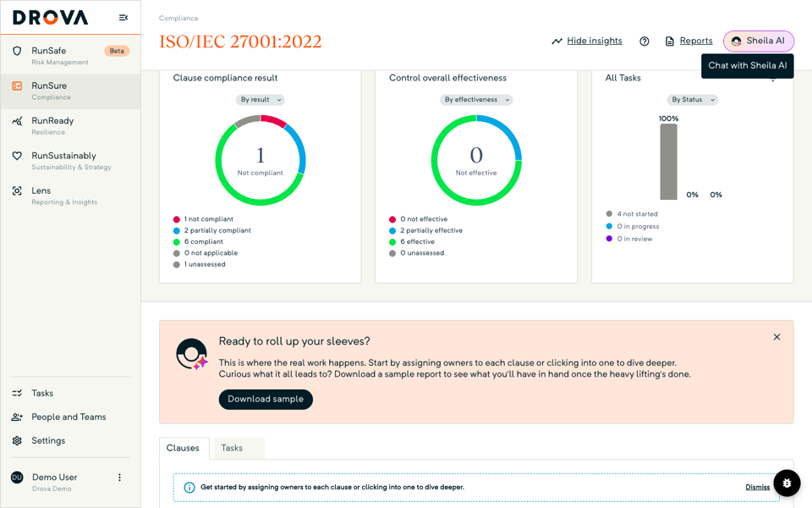Dismiss the get started hint
Viewport: 812px width, 508px height.
757,488
